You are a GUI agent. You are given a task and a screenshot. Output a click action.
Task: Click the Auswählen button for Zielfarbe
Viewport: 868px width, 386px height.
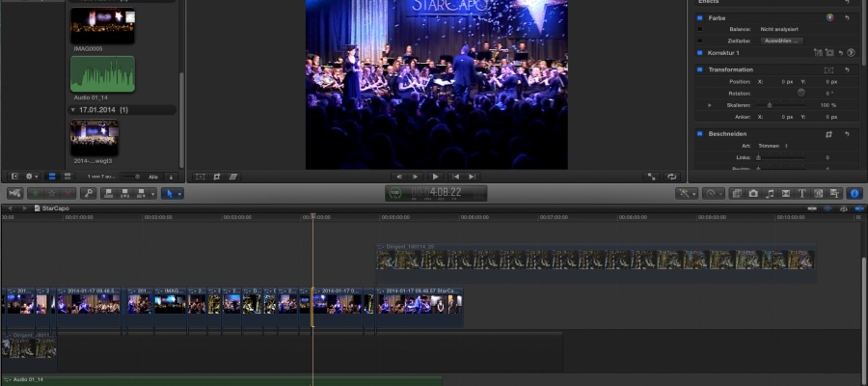click(781, 41)
